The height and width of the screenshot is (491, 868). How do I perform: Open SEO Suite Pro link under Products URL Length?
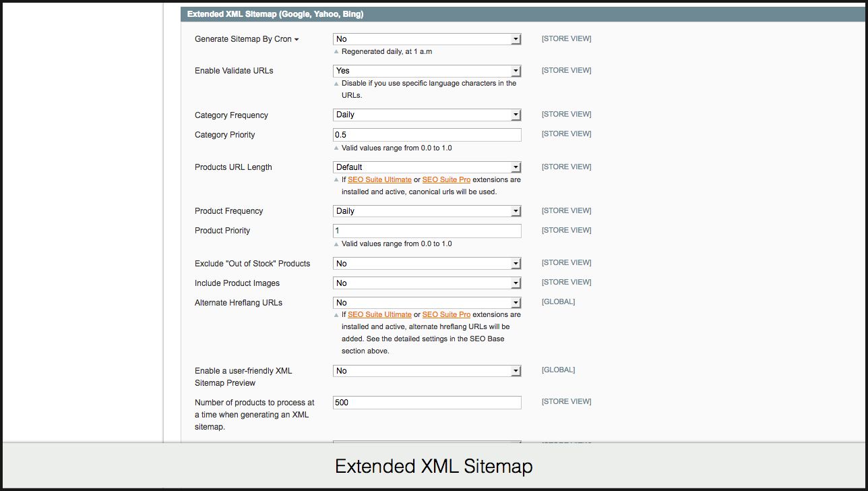446,180
